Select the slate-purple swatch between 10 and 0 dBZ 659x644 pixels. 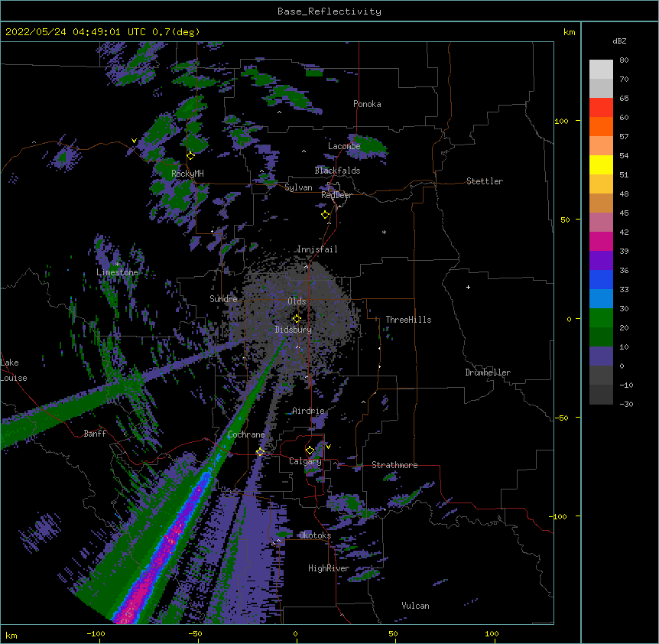601,356
